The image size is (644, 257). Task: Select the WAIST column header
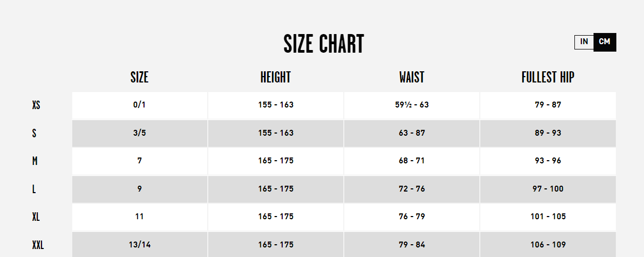pos(412,78)
